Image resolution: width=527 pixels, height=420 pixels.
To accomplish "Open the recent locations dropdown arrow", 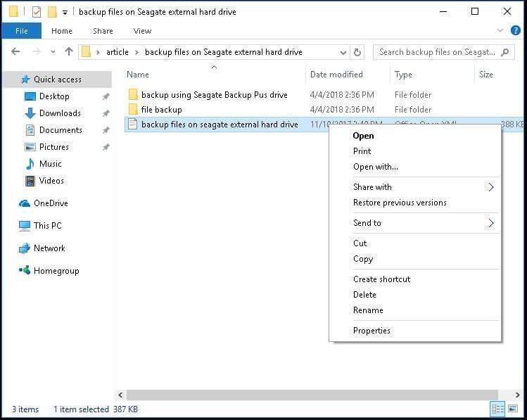I will click(x=53, y=52).
